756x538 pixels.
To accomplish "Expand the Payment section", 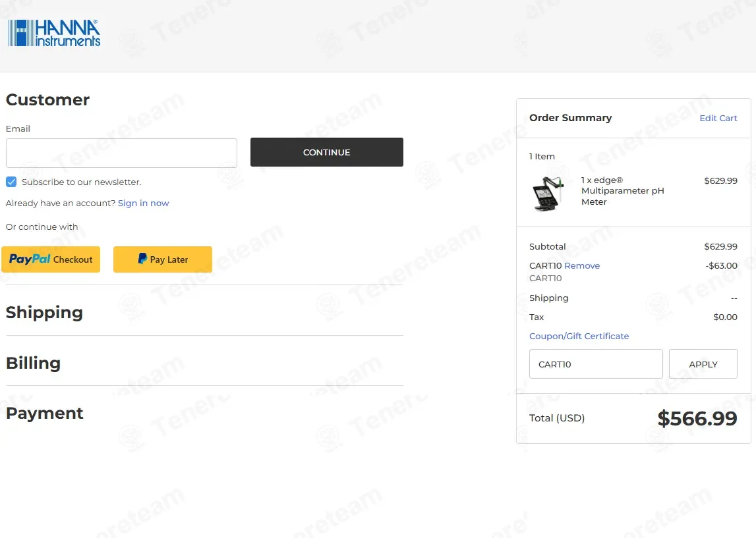I will tap(45, 413).
